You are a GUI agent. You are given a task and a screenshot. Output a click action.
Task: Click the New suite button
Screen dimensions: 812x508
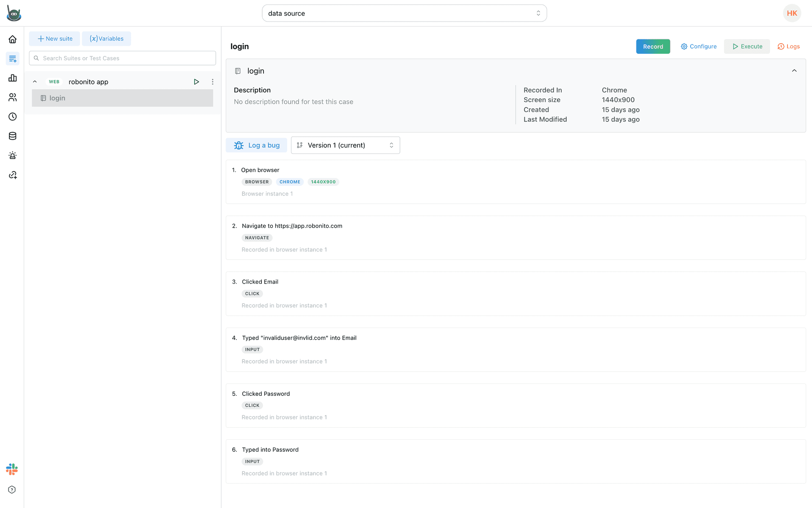[55, 39]
